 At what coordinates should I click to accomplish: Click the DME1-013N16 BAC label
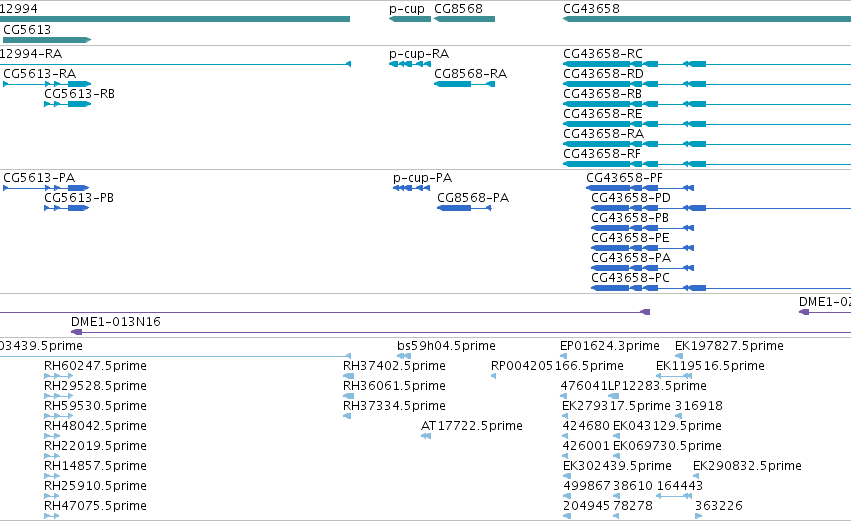116,321
